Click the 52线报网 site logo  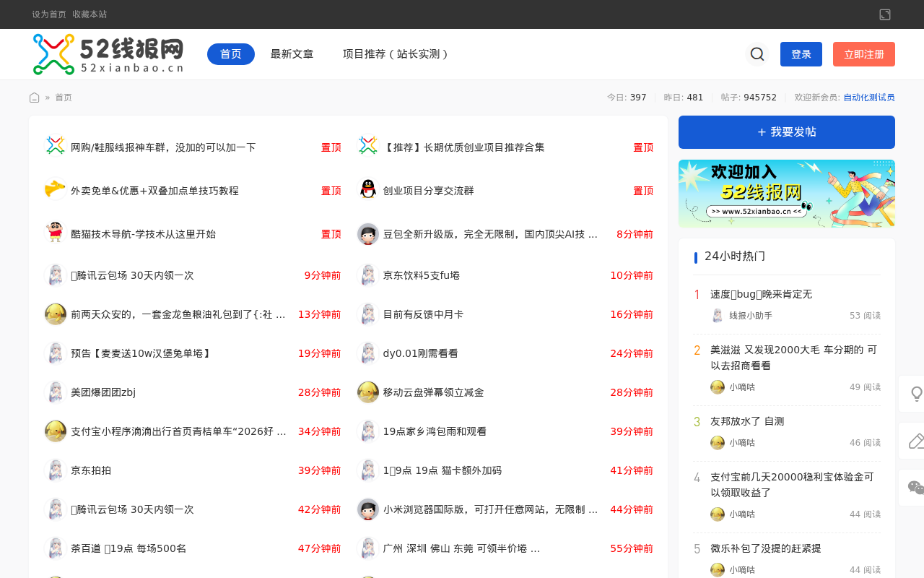point(107,54)
